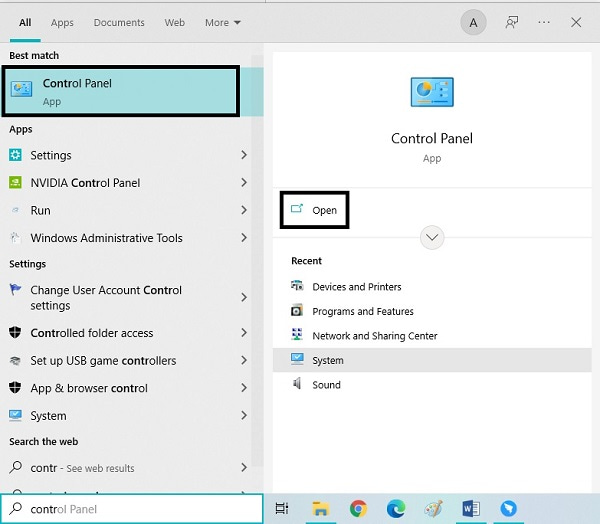Click the System monitor icon in Settings list
The height and width of the screenshot is (524, 600).
(x=15, y=415)
